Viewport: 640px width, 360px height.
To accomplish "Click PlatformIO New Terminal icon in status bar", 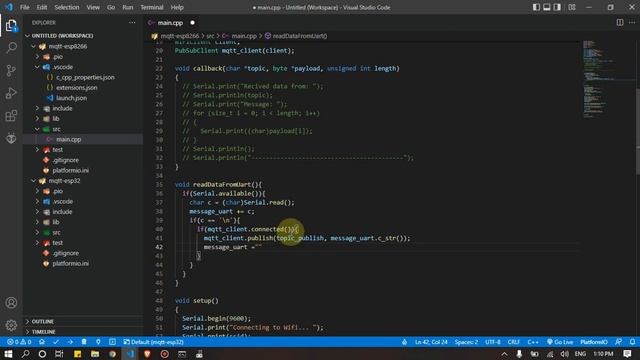I will coord(112,342).
